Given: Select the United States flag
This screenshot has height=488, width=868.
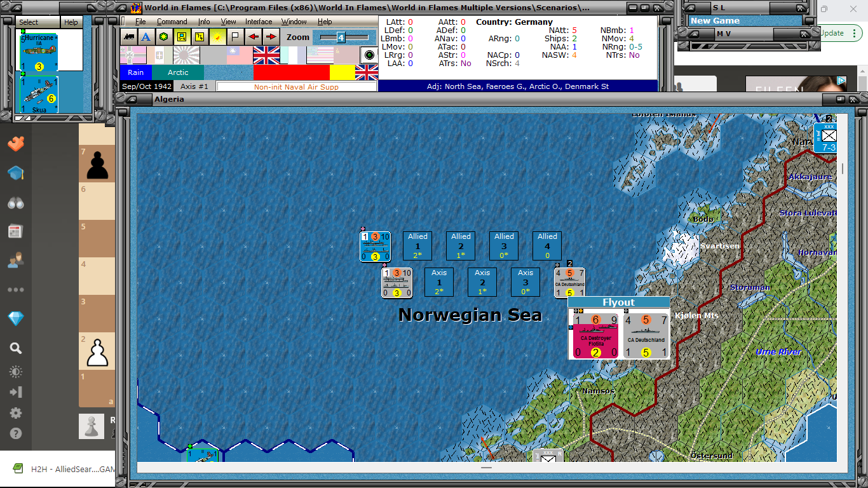Looking at the screenshot, I should pos(320,55).
